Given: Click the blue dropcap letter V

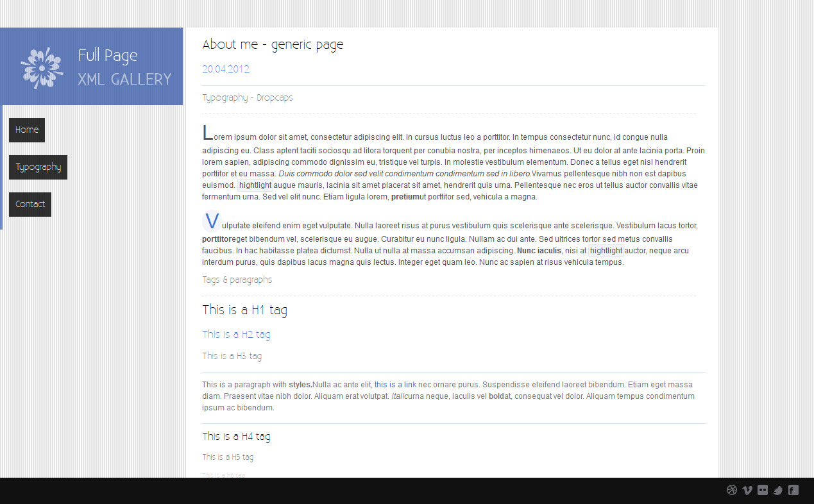Looking at the screenshot, I should click(211, 222).
